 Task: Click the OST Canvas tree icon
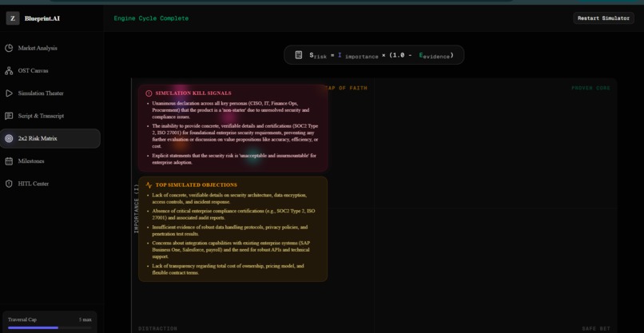[9, 70]
